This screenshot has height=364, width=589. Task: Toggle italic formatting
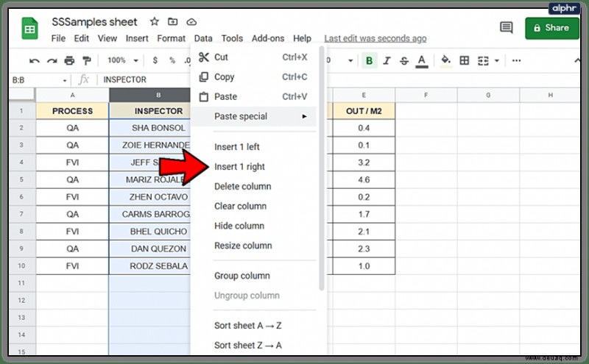pyautogui.click(x=387, y=61)
